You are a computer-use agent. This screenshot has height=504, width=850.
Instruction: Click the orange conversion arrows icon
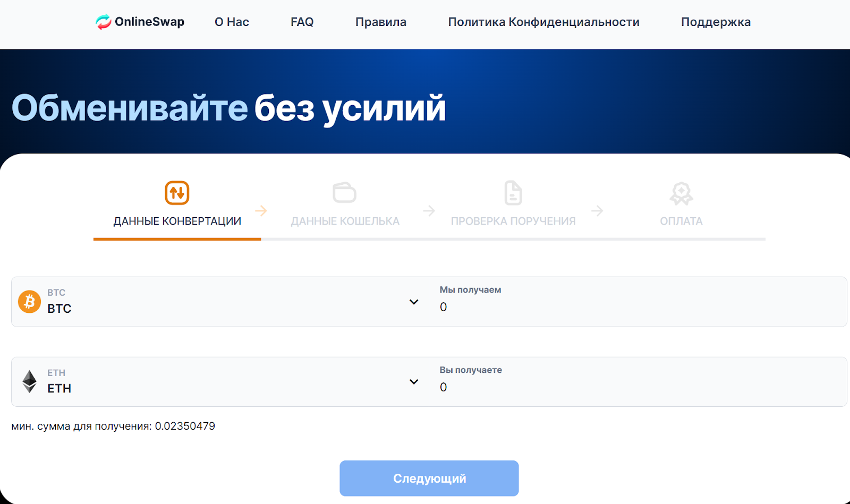pyautogui.click(x=177, y=193)
